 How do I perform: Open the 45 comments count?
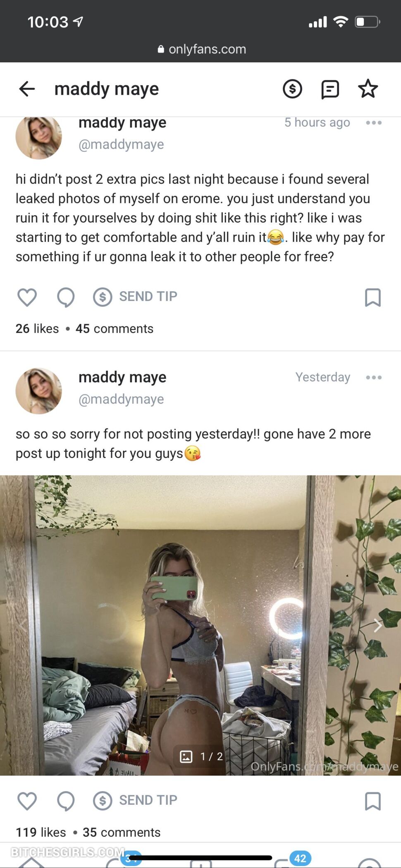(115, 329)
